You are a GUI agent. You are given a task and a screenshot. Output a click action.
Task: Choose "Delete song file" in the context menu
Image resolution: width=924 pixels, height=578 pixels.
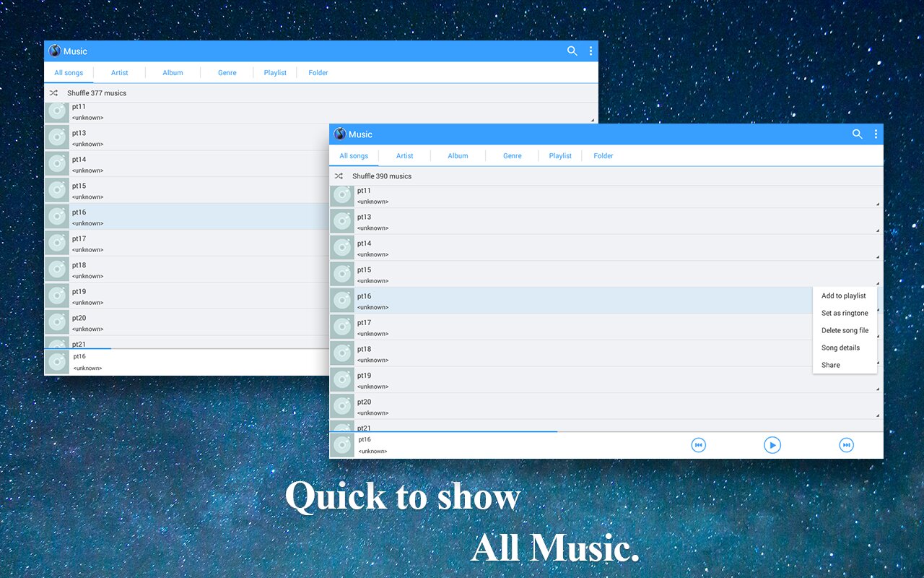(845, 330)
